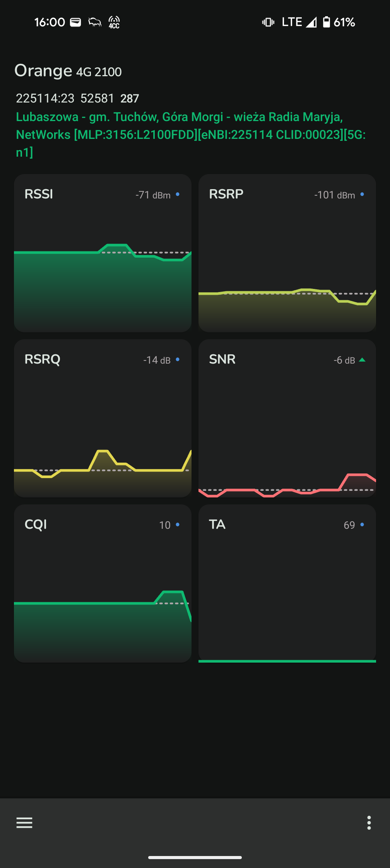Tap the bison-shaped notification icon
Screen dimensions: 390x868
[x=95, y=22]
